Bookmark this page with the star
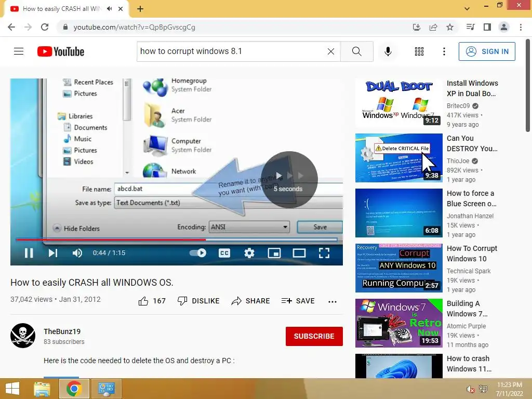This screenshot has width=532, height=399. tap(450, 27)
